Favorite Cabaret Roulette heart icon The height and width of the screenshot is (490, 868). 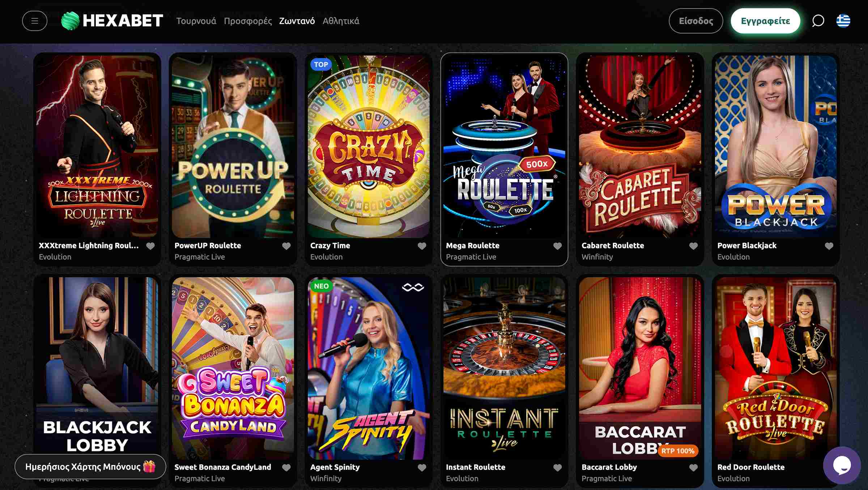pyautogui.click(x=693, y=246)
